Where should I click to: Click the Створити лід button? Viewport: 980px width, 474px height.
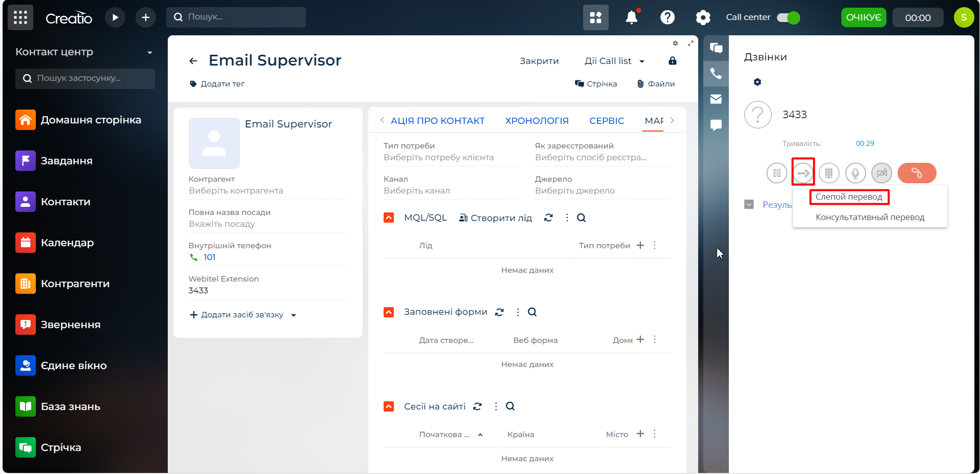pos(496,218)
